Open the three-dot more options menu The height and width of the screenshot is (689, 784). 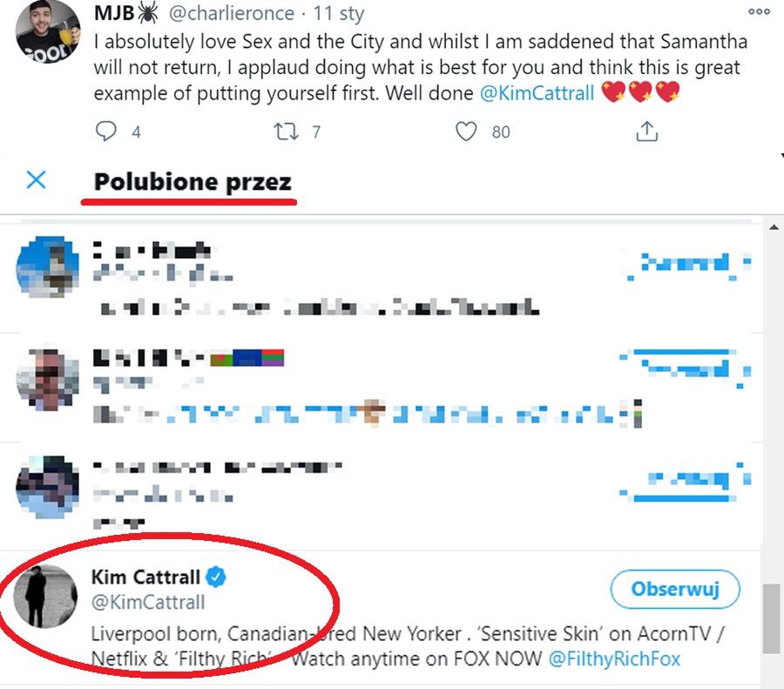tap(759, 12)
